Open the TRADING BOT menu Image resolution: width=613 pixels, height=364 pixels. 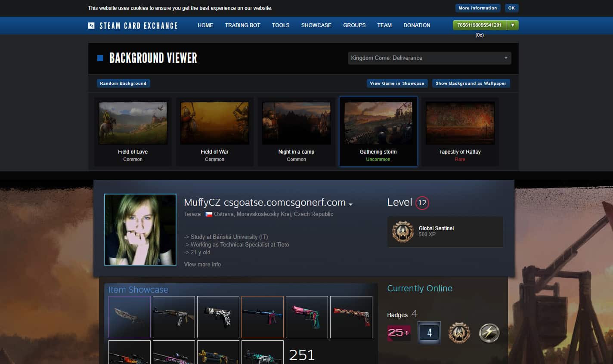242,25
